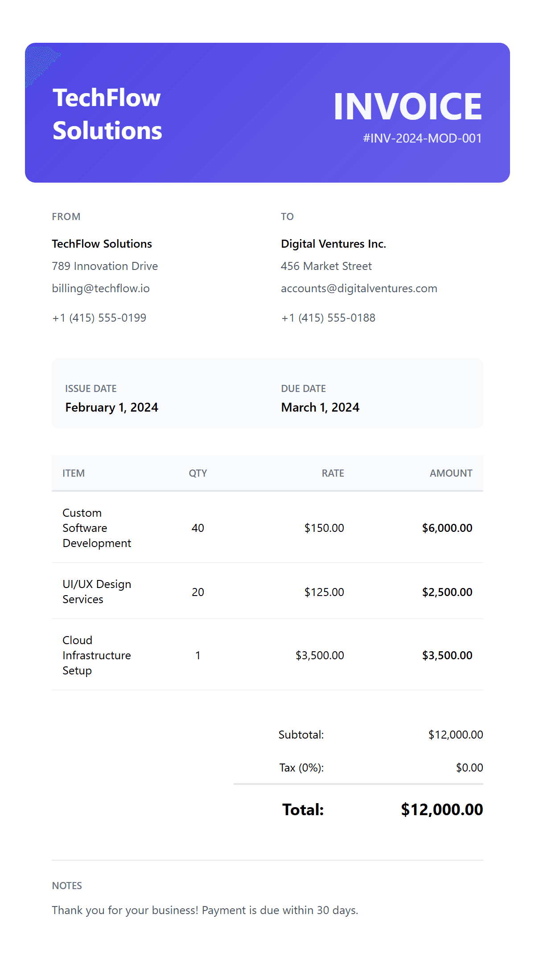Click phone number +1 (415) 555-0188
Image resolution: width=535 pixels, height=980 pixels.
tap(328, 318)
